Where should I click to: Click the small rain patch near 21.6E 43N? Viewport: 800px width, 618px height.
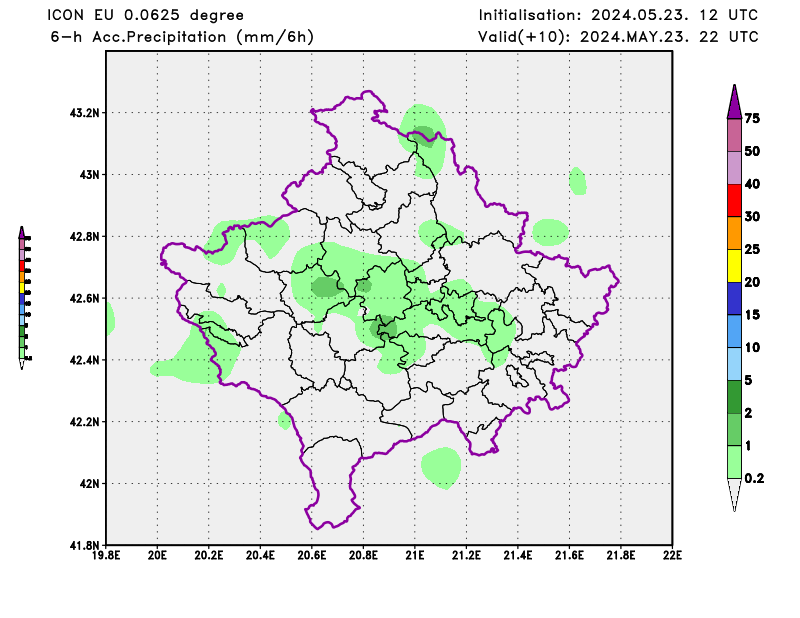[578, 181]
